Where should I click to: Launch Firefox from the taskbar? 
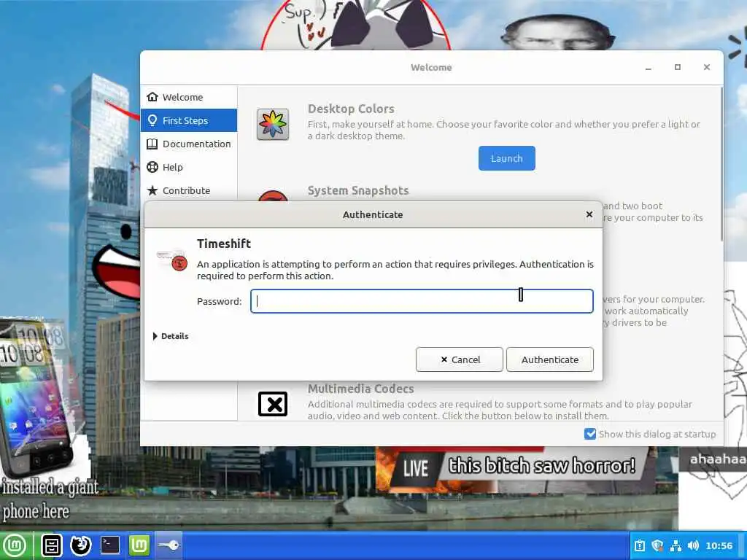(80, 545)
